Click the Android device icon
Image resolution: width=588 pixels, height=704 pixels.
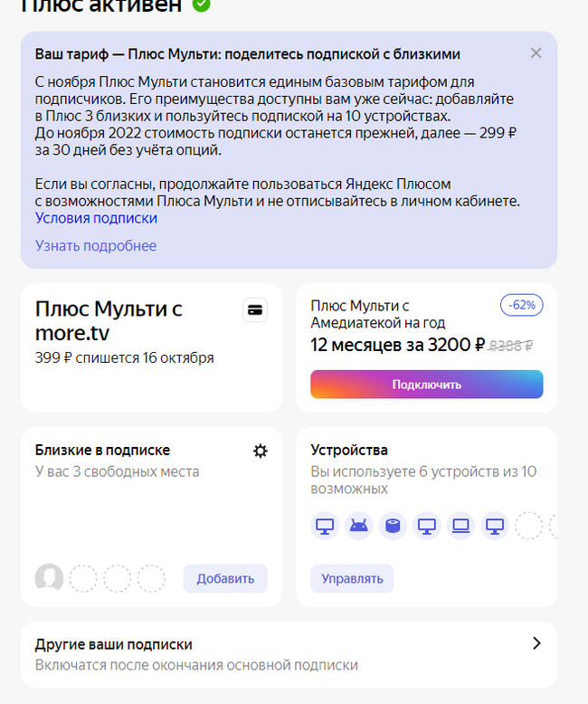[358, 526]
